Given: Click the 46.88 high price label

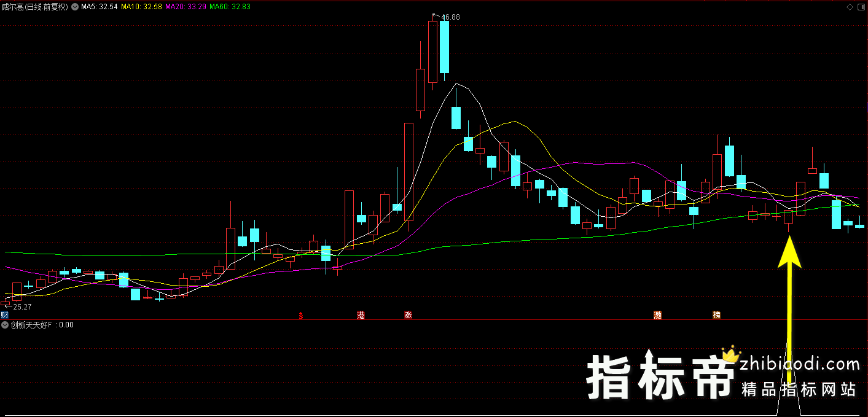Looking at the screenshot, I should pyautogui.click(x=450, y=17).
